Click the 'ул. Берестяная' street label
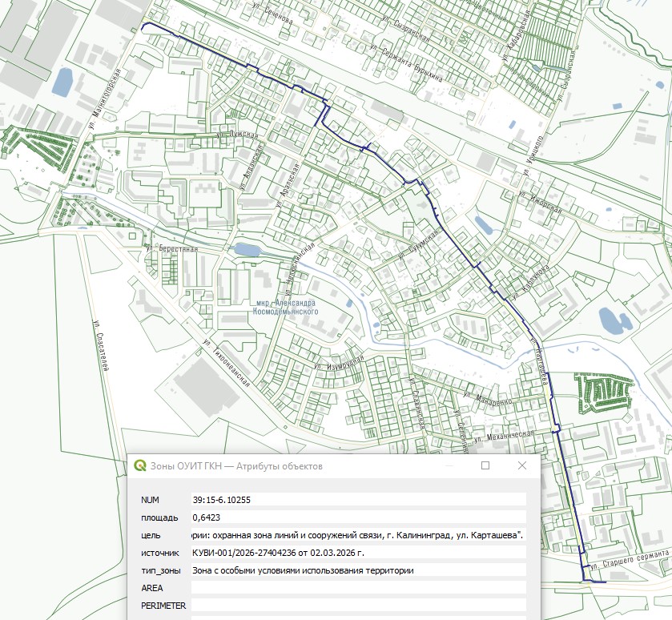The width and height of the screenshot is (672, 620). tap(172, 249)
